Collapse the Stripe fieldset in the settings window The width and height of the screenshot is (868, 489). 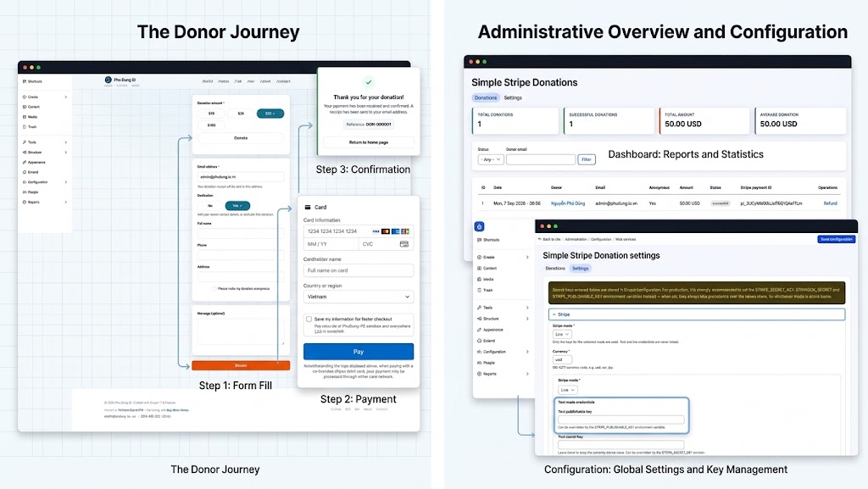[x=697, y=314]
